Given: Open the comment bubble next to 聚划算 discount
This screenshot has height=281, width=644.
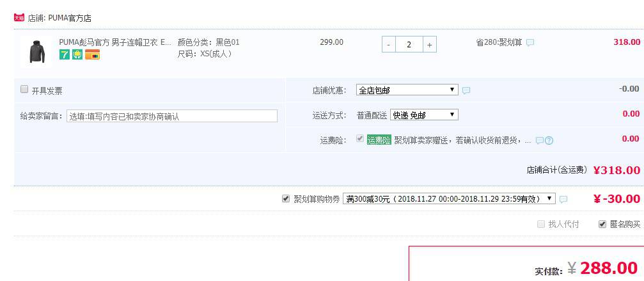Looking at the screenshot, I should (530, 43).
